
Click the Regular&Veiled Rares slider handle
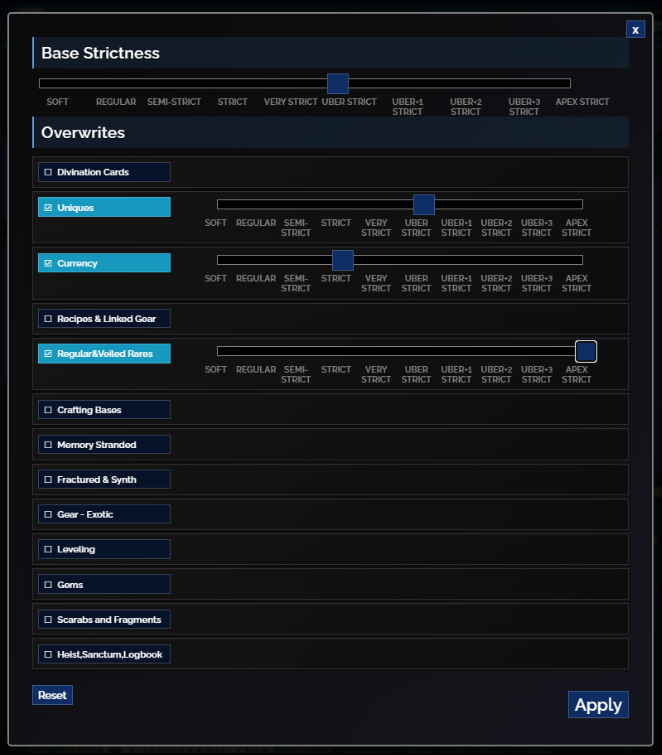click(x=586, y=351)
